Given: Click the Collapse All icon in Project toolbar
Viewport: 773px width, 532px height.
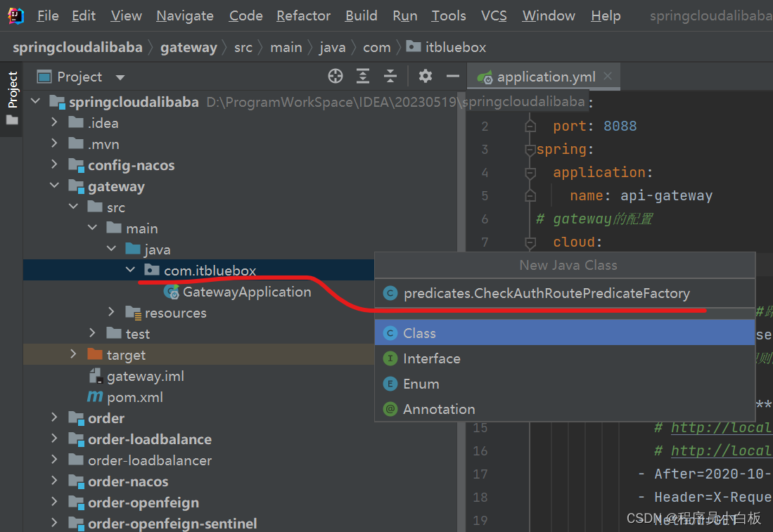Looking at the screenshot, I should 390,77.
